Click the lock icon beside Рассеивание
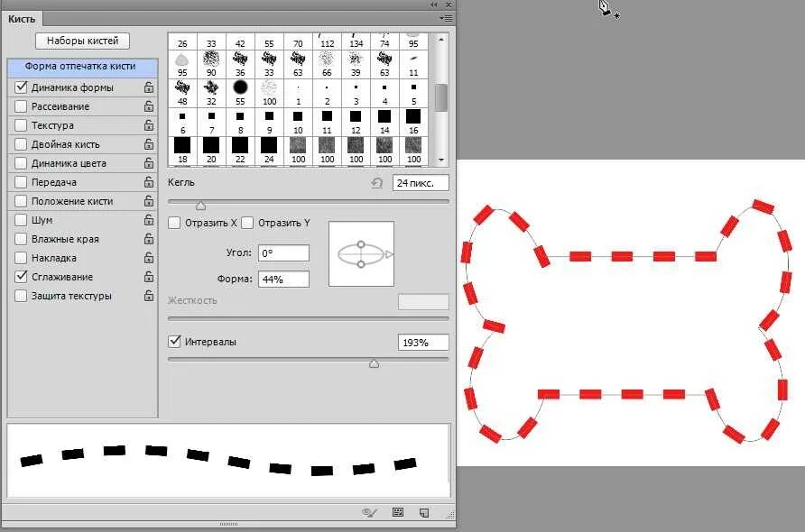805x532 pixels. pyautogui.click(x=149, y=106)
